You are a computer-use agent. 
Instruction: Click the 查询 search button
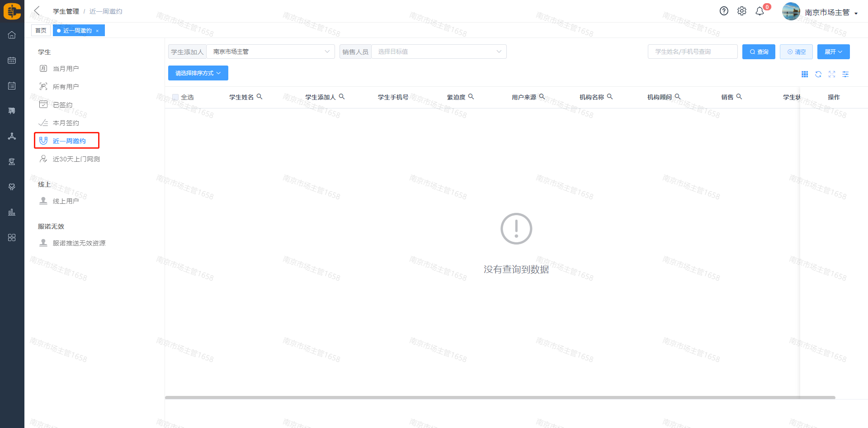759,52
